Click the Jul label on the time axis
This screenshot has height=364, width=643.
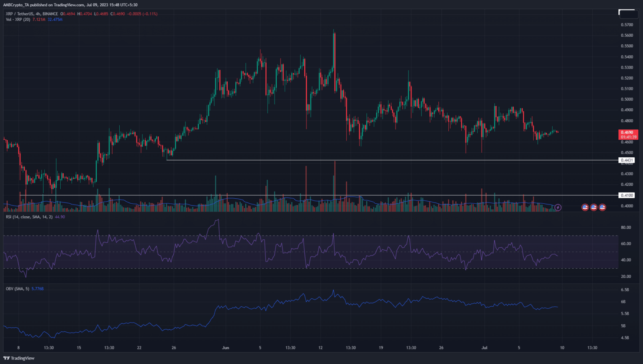click(484, 348)
